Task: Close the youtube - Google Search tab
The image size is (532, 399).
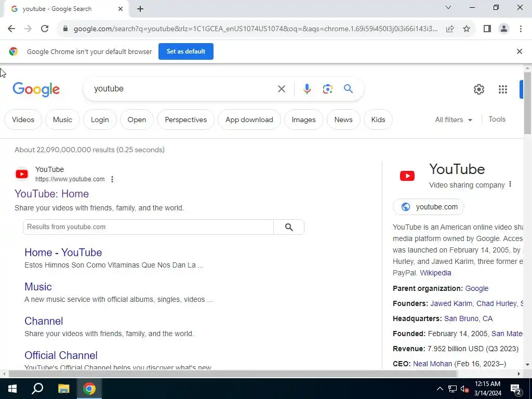Action: (x=121, y=9)
